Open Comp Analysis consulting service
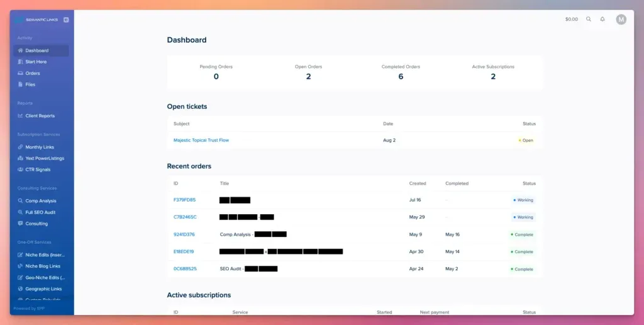644x325 pixels. 40,201
